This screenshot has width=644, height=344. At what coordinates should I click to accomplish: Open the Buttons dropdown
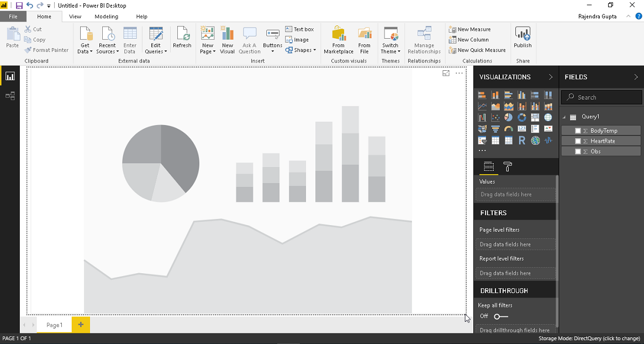[x=273, y=40]
